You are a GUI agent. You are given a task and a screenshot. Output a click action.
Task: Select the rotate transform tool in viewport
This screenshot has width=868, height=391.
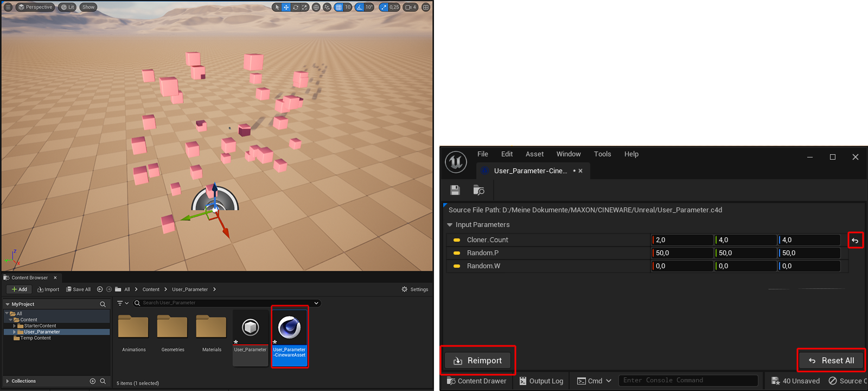(296, 7)
